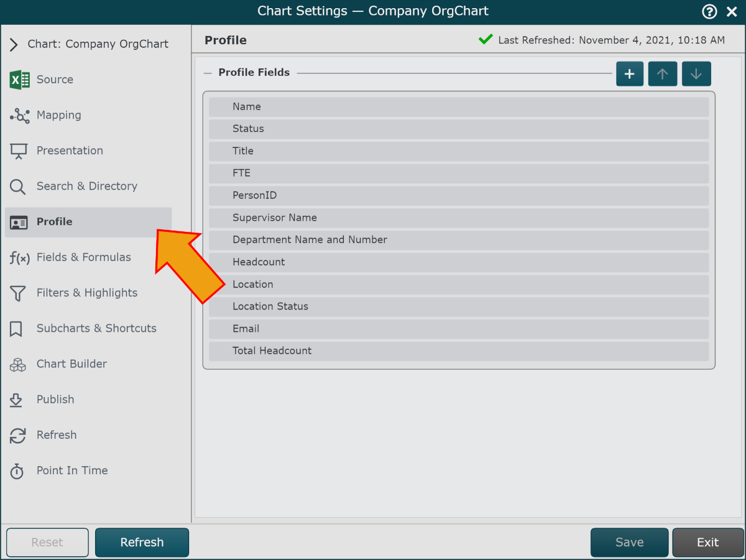
Task: Open the Publish menu item
Action: click(x=55, y=400)
